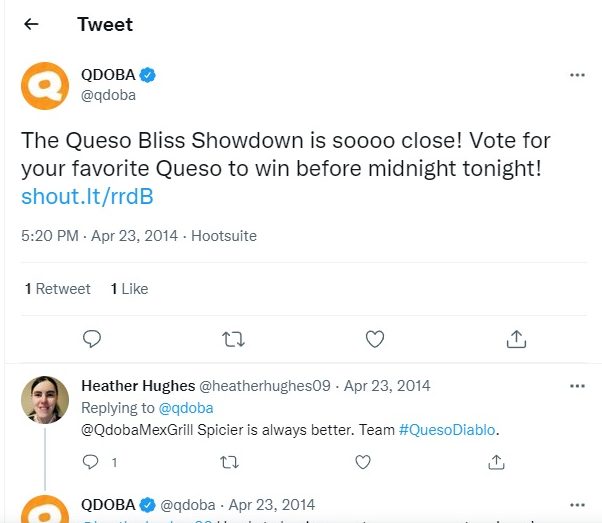
Task: Retweet the Queso Bliss Showdown tweet
Action: pyautogui.click(x=233, y=339)
